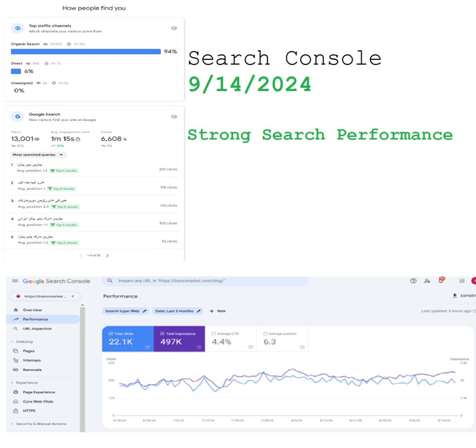Go to previous page of most searched queries
The width and height of the screenshot is (476, 448).
[81, 256]
